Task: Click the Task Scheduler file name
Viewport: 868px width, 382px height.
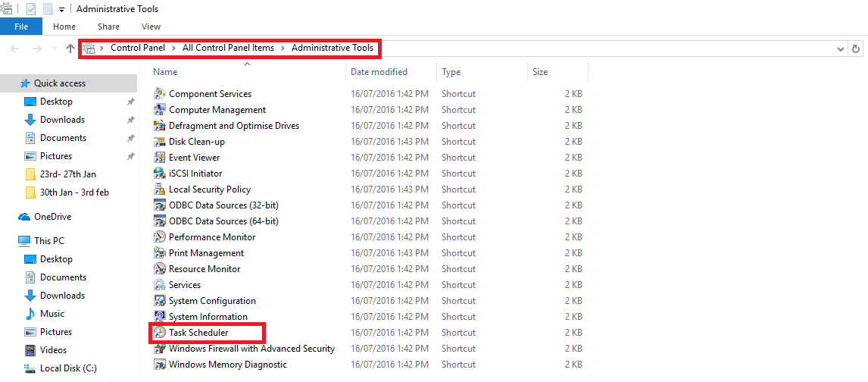Action: 198,333
